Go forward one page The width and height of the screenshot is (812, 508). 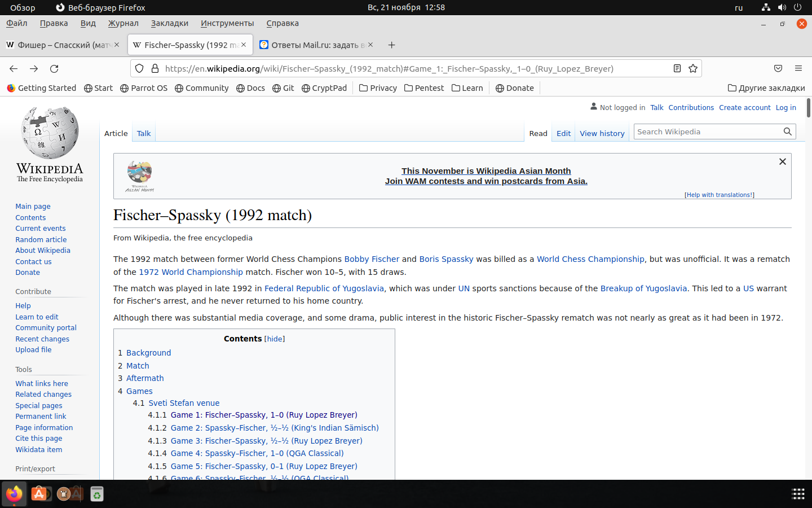34,68
